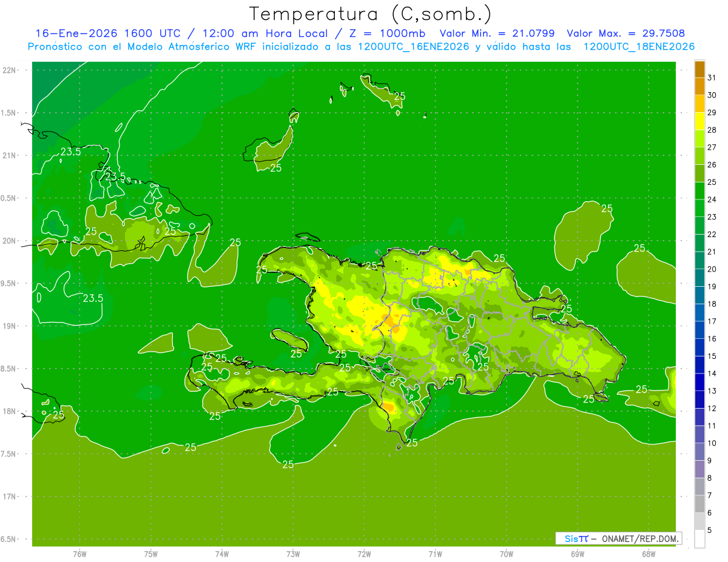Click the 20N latitude label

click(x=8, y=241)
